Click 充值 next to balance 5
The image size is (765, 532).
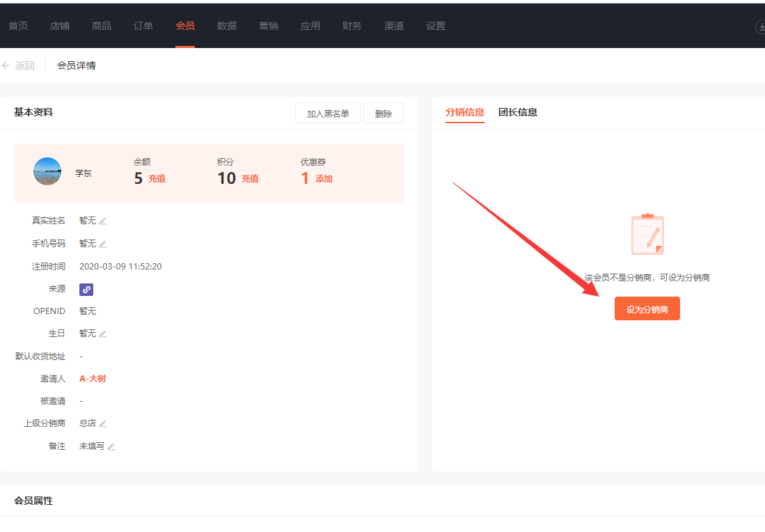pyautogui.click(x=157, y=179)
